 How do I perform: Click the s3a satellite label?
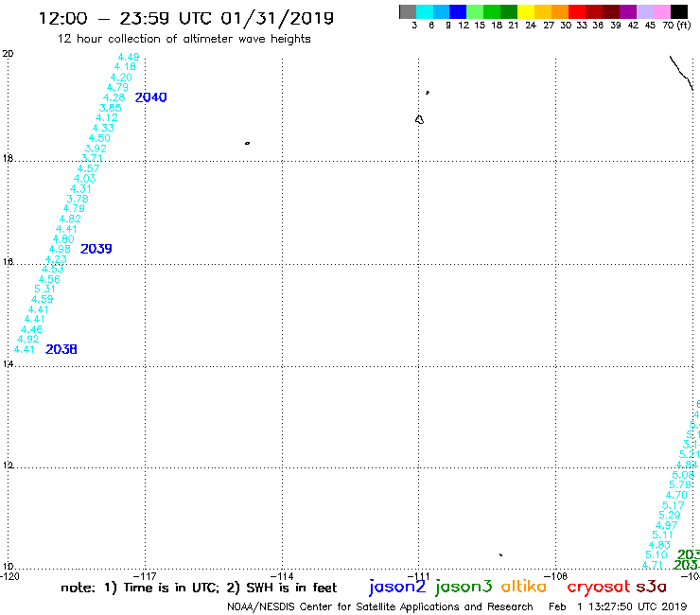point(651,587)
